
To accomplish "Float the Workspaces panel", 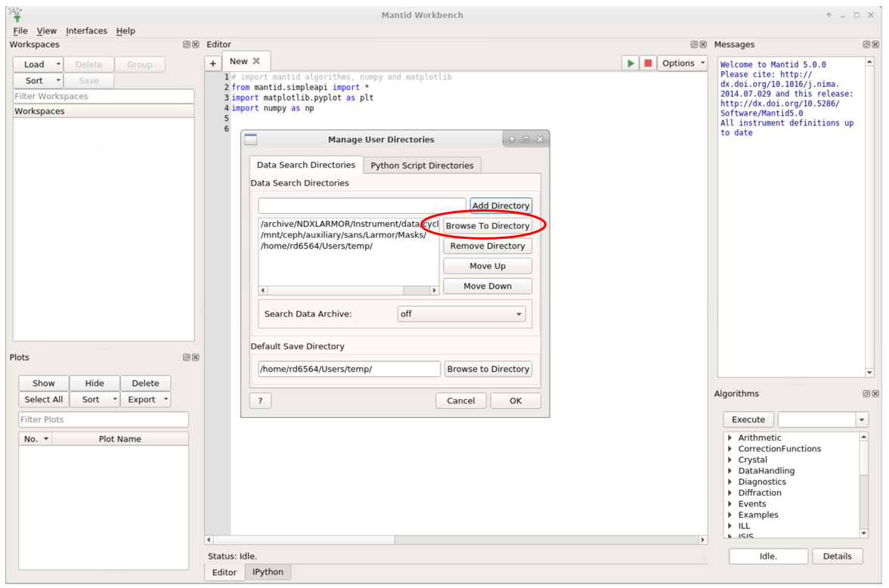I will [x=187, y=45].
